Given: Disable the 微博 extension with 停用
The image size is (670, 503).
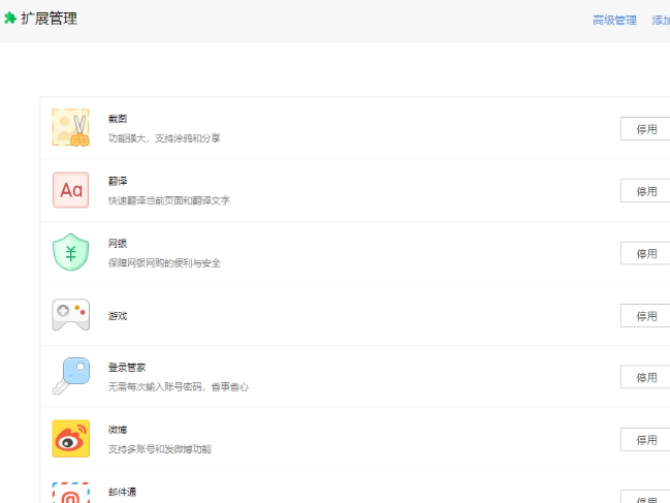Looking at the screenshot, I should pyautogui.click(x=645, y=440).
